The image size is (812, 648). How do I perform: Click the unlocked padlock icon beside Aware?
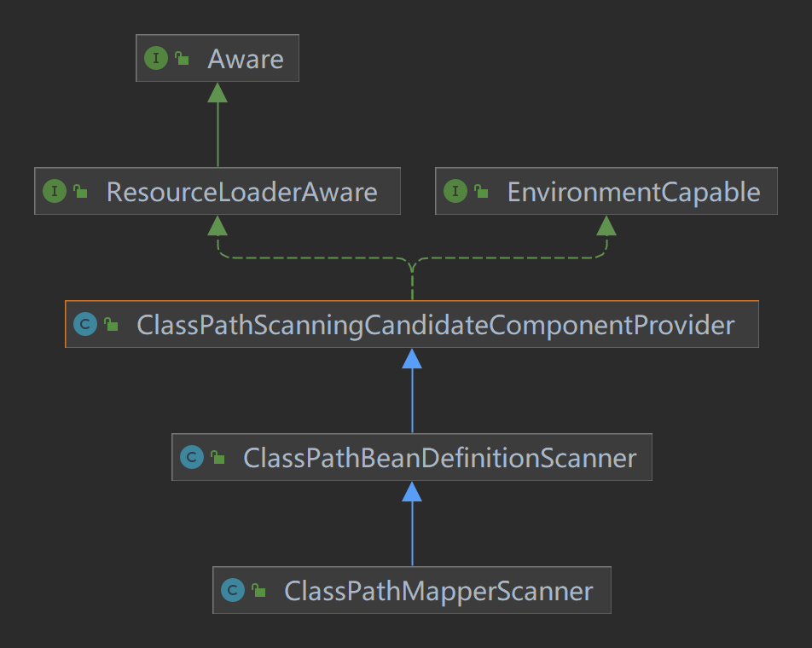(x=182, y=58)
